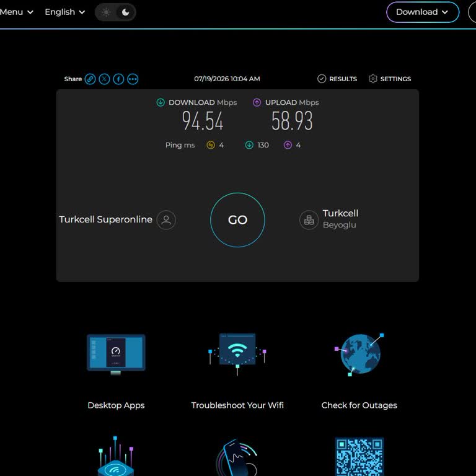Open the English language dropdown
The width and height of the screenshot is (476, 476).
[x=64, y=12]
